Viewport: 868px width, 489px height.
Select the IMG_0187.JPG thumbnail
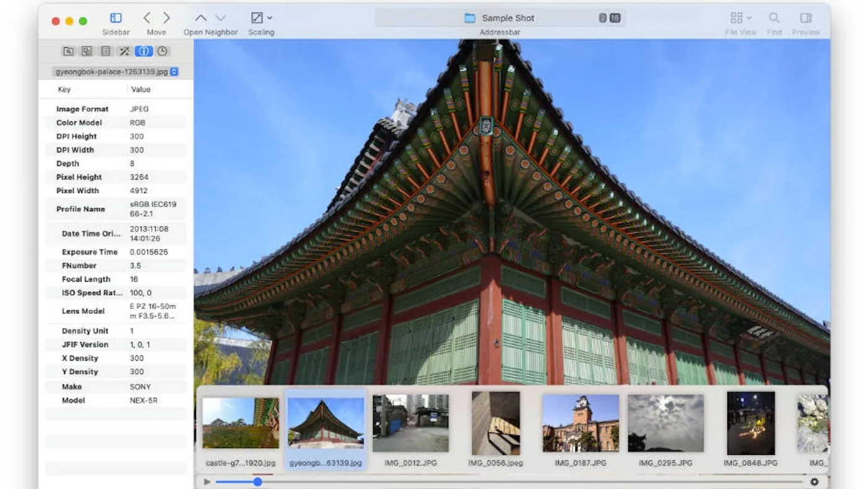580,422
